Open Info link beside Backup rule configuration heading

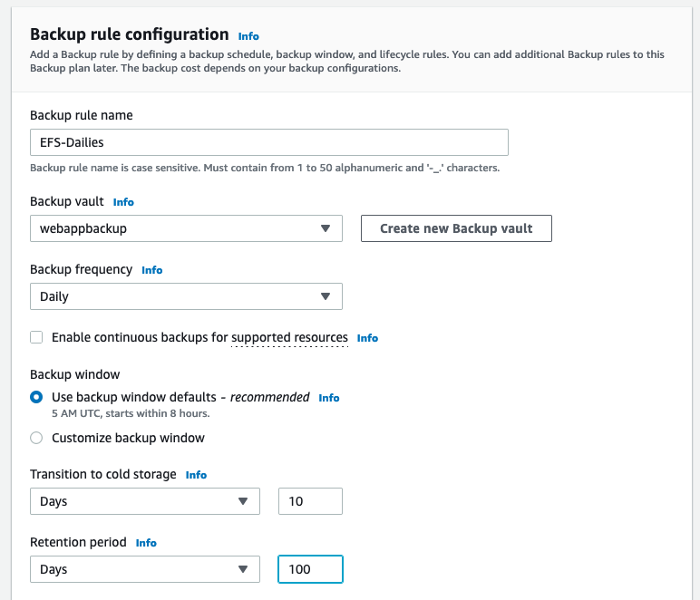point(248,36)
